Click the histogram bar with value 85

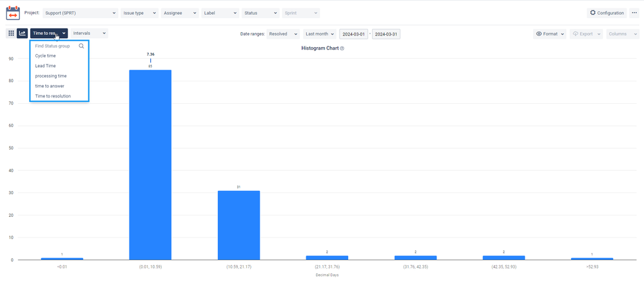point(150,165)
